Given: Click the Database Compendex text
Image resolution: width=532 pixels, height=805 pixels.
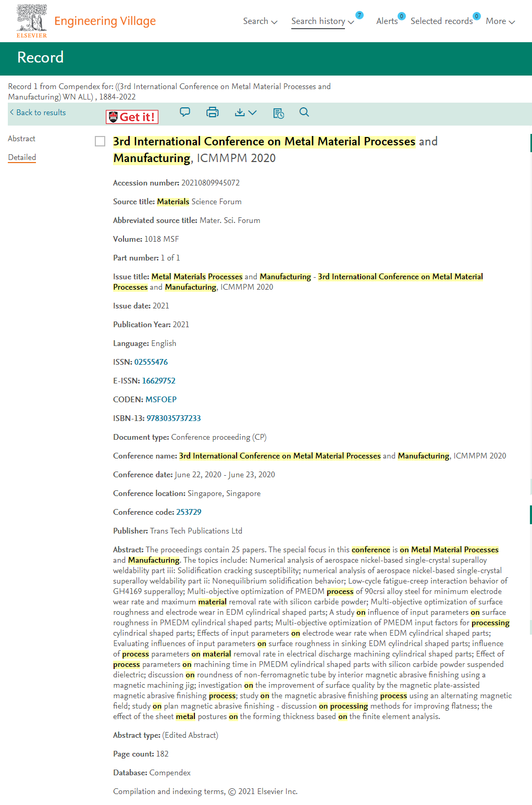Looking at the screenshot, I should (x=152, y=773).
